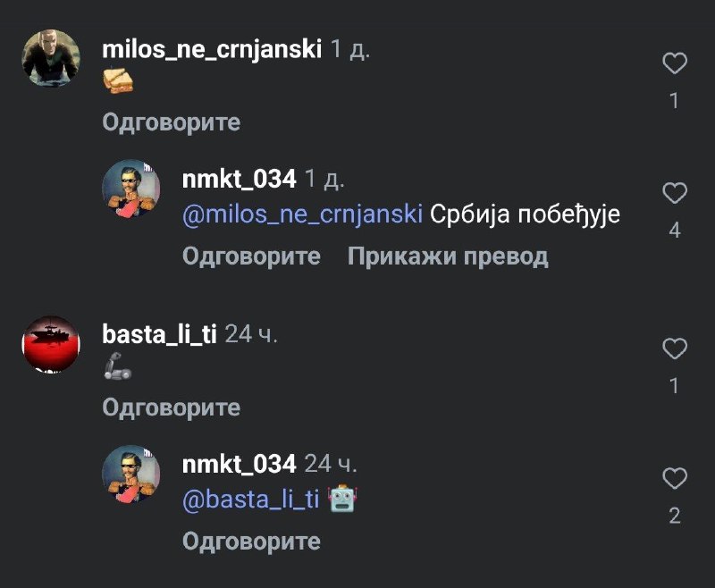Click Одговорите under basta_li_ti's comment

(172, 407)
